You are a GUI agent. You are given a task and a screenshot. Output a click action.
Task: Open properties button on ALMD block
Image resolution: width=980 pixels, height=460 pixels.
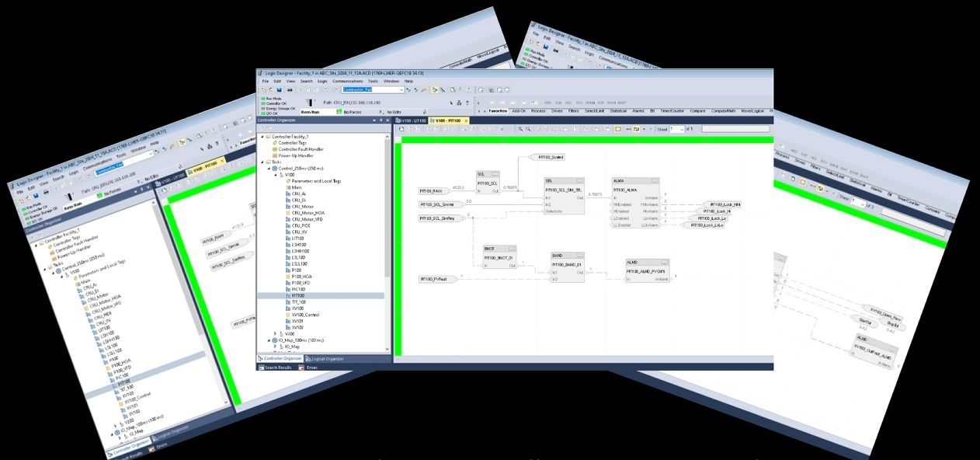pyautogui.click(x=664, y=263)
